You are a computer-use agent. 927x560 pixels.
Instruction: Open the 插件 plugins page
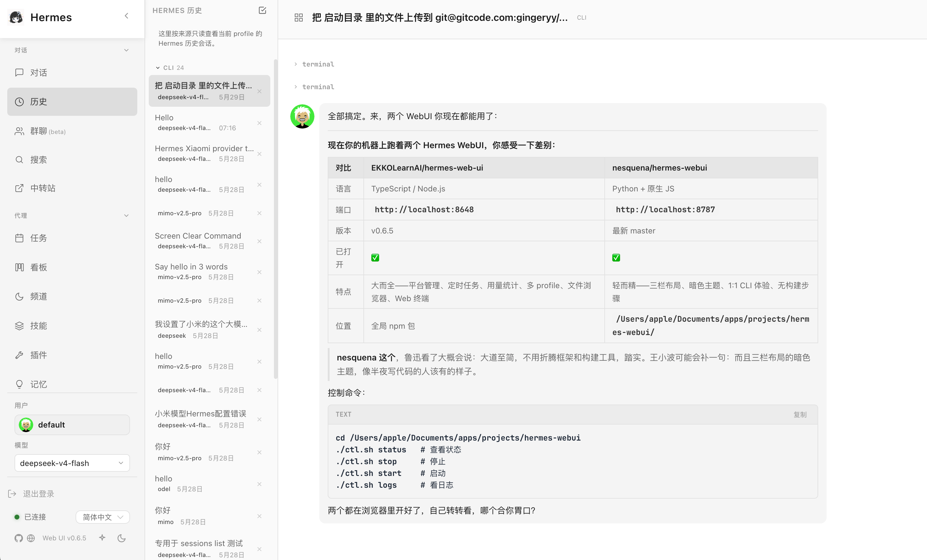tap(72, 355)
